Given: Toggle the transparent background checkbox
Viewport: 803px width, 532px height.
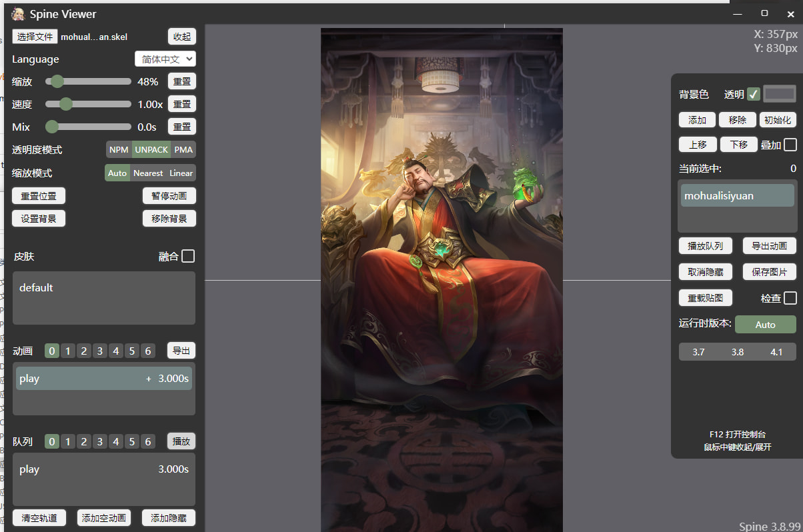Looking at the screenshot, I should pyautogui.click(x=754, y=94).
